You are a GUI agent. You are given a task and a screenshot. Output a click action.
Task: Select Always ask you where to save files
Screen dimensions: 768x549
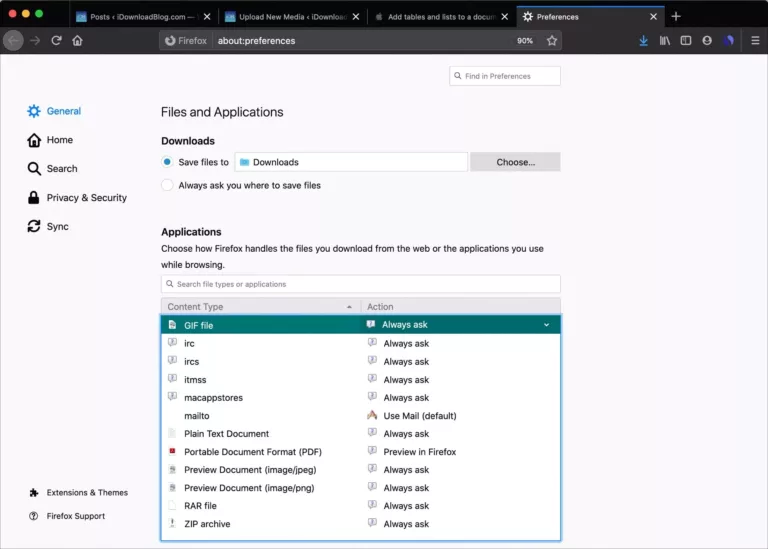(167, 185)
